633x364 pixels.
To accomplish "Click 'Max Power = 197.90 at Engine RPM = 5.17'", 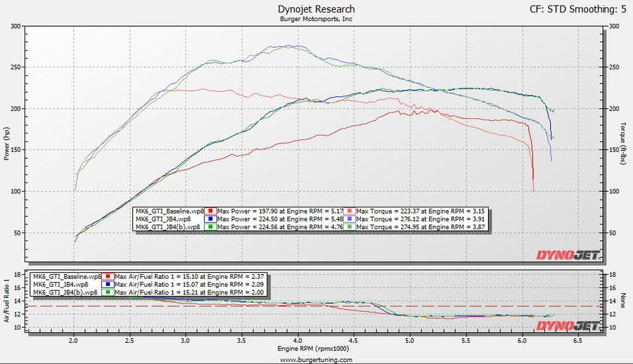I will (280, 211).
